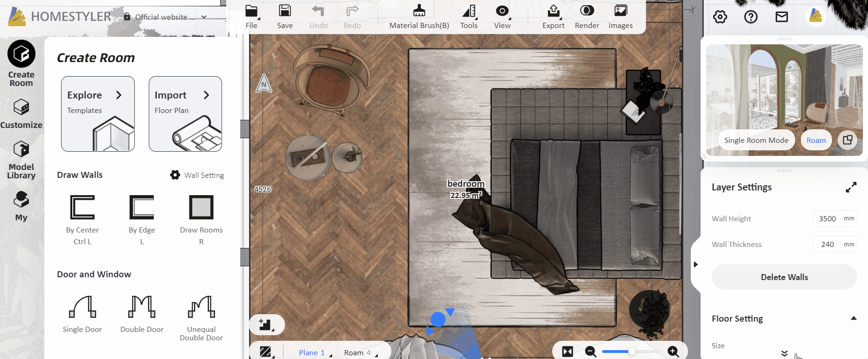Select Draw Walls By Center tool
868x359 pixels.
pyautogui.click(x=83, y=219)
